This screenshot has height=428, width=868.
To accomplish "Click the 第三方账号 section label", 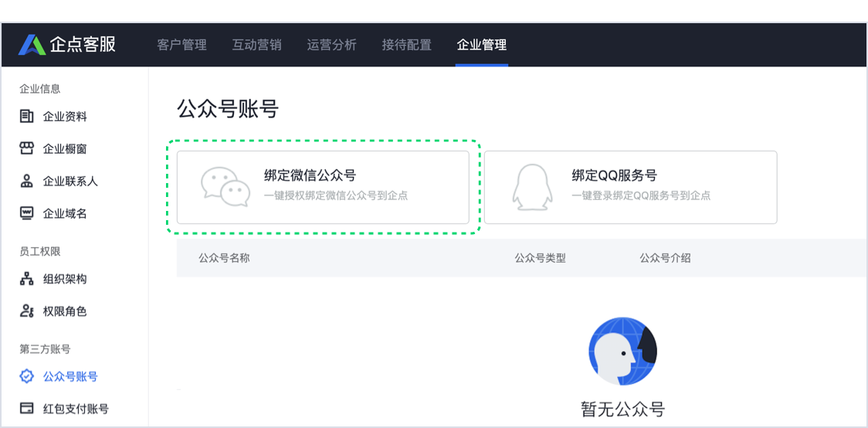I will [45, 349].
